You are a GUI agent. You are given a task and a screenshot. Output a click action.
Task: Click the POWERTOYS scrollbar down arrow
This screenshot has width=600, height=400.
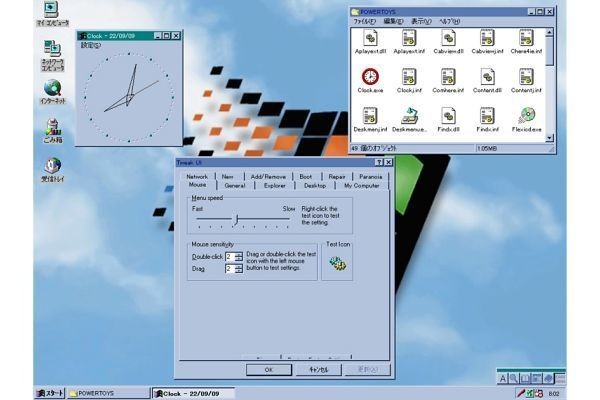tap(549, 138)
